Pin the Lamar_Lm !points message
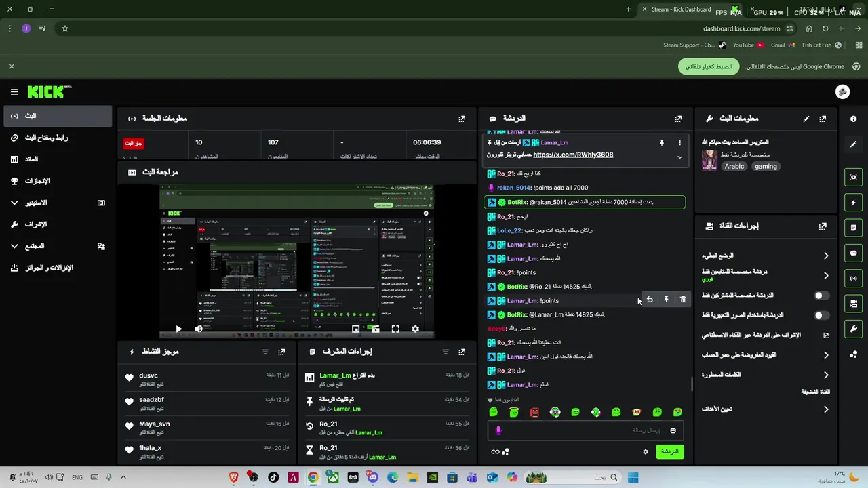The image size is (868, 488). coord(666,300)
